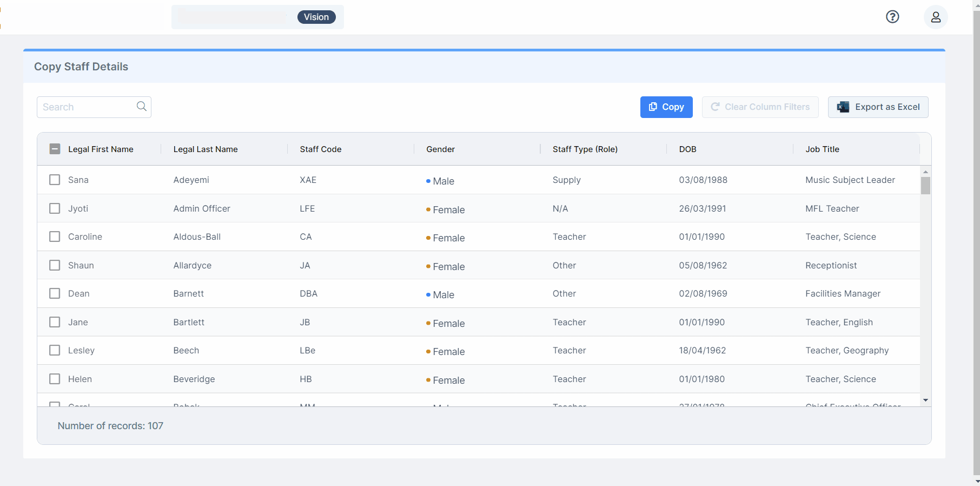Click the '05/08/1962' date of birth cell

pyautogui.click(x=703, y=265)
